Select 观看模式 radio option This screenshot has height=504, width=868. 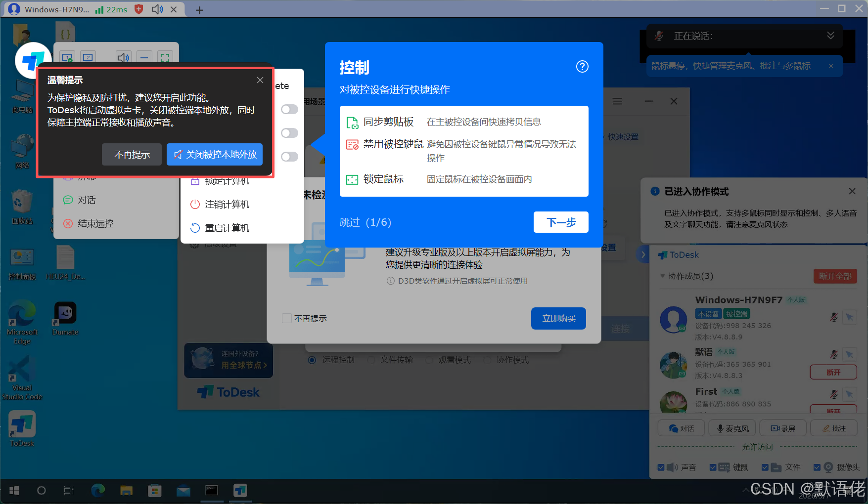429,360
